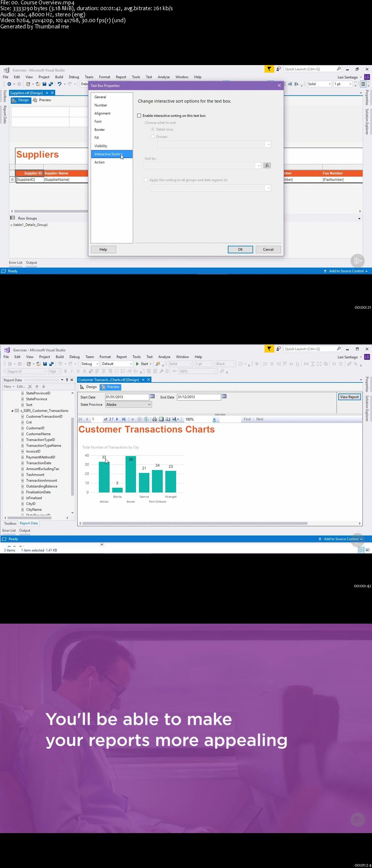The height and width of the screenshot is (868, 372).
Task: Open the End Date calendar picker
Action: point(224,396)
